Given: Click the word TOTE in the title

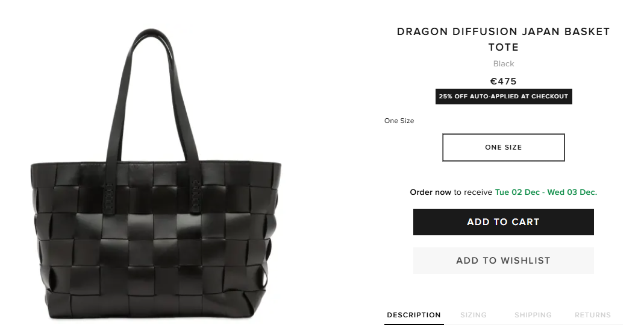Looking at the screenshot, I should tap(503, 47).
